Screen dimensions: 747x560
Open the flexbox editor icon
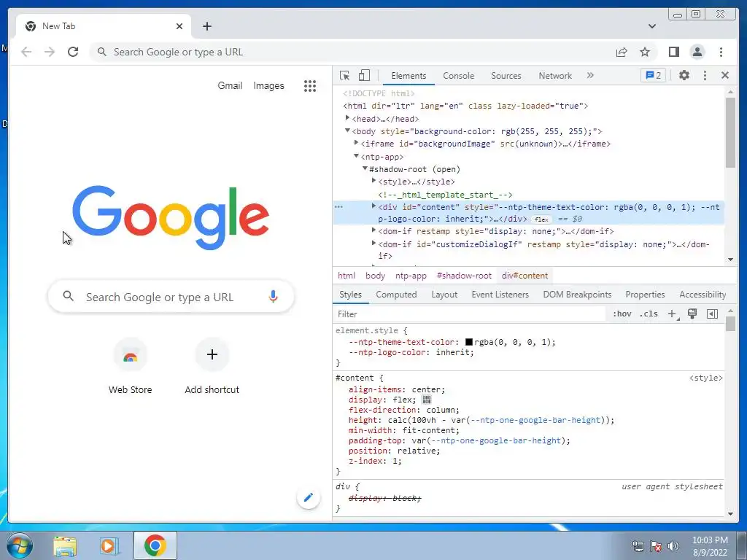click(x=426, y=400)
